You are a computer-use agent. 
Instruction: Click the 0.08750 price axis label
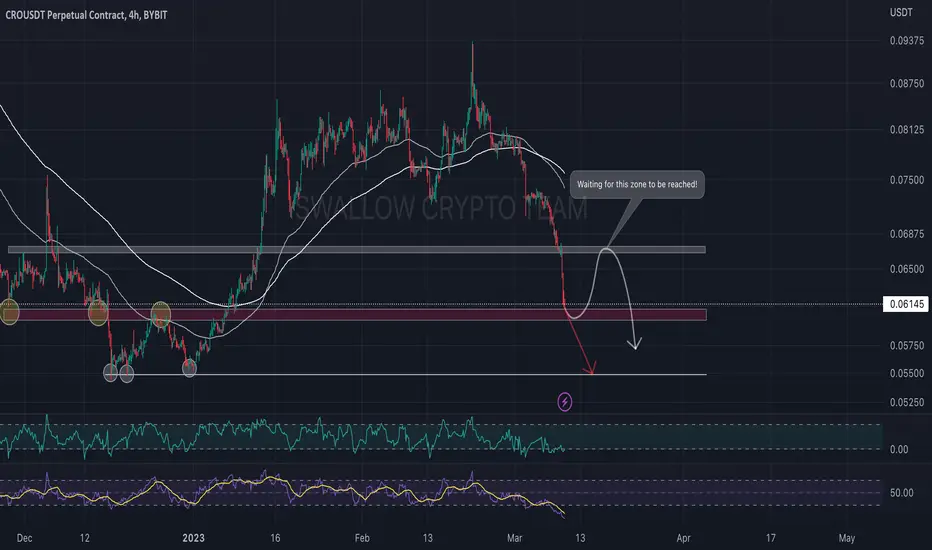(x=906, y=83)
